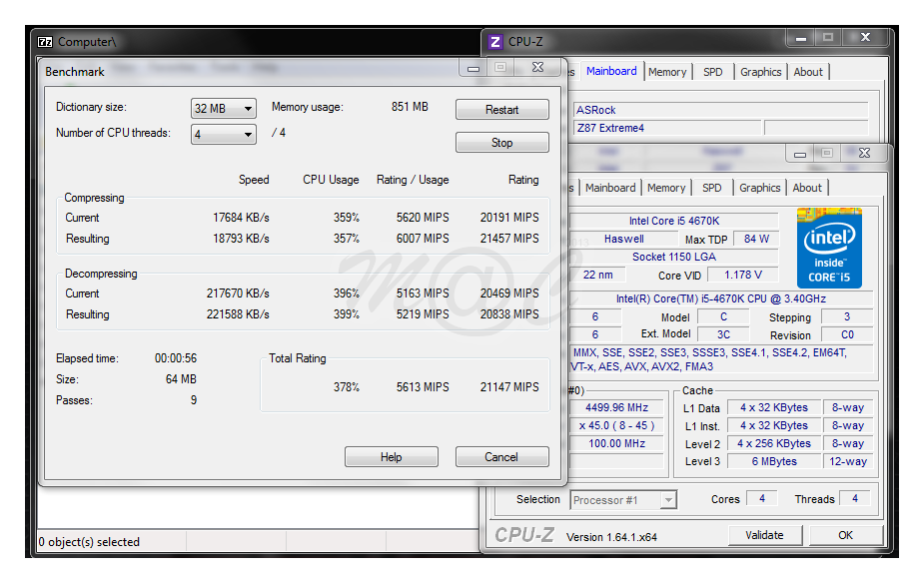Viewport: 924px width, 583px height.
Task: Click the 7-Zip icon in Computer window title
Action: [45, 42]
